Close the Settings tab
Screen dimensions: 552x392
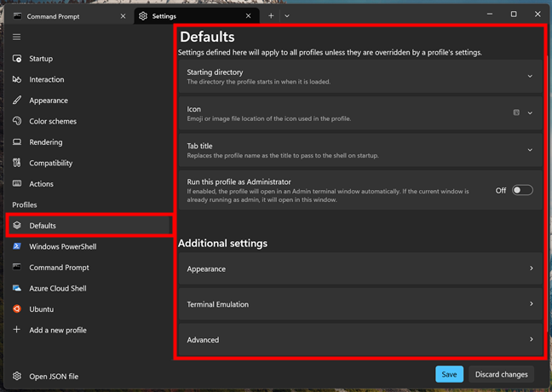pyautogui.click(x=249, y=16)
